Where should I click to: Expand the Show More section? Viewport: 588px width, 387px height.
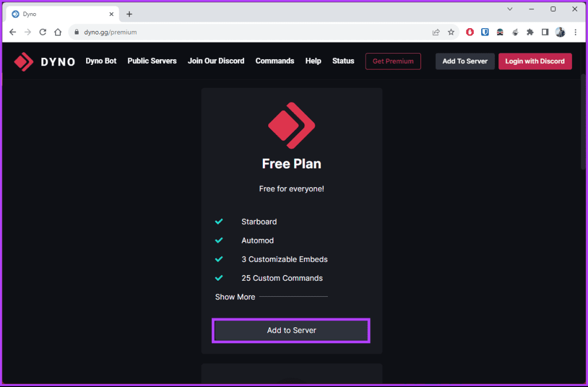[x=235, y=297]
